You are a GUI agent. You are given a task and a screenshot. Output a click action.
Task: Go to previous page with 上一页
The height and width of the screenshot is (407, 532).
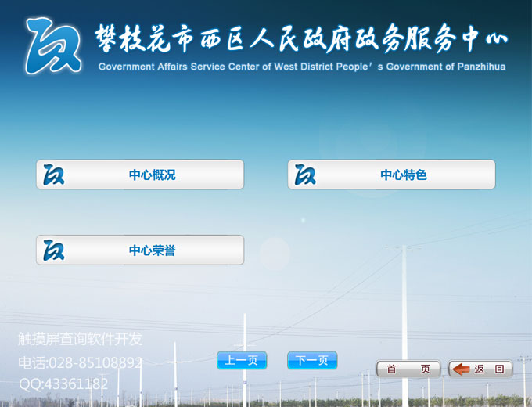click(242, 361)
